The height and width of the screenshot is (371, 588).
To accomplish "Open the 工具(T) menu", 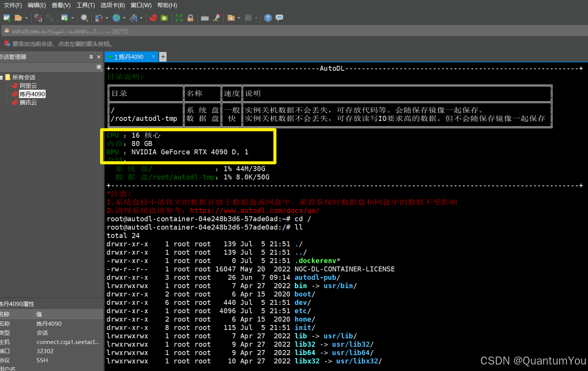I will (x=86, y=5).
